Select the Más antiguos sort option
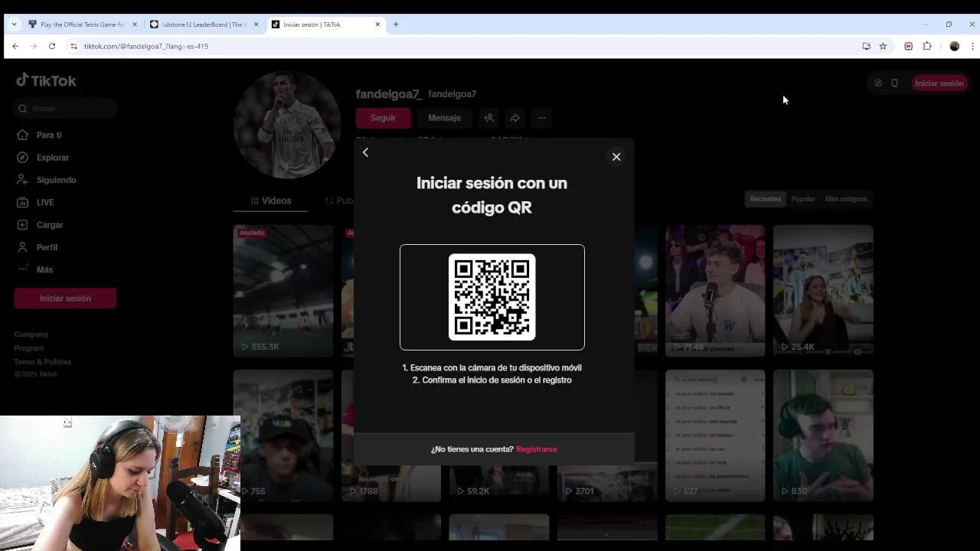980x551 pixels. [846, 199]
